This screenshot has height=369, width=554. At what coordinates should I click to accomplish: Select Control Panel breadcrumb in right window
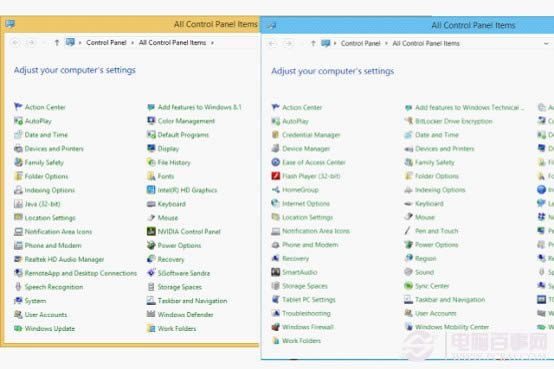[x=360, y=43]
